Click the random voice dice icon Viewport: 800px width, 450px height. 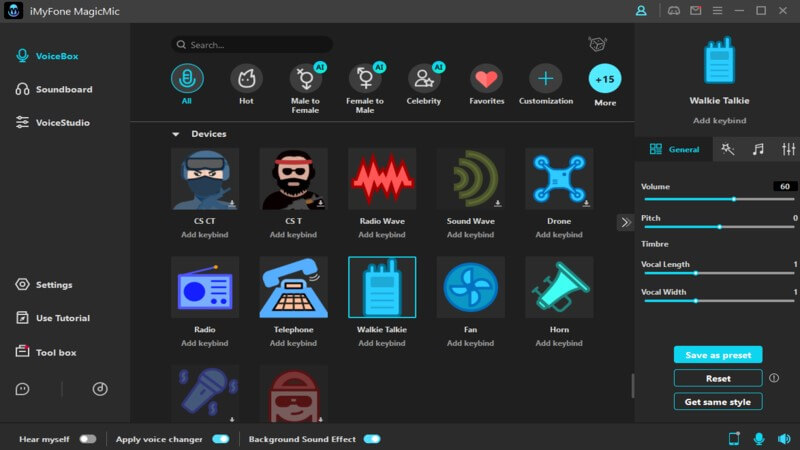coord(597,44)
